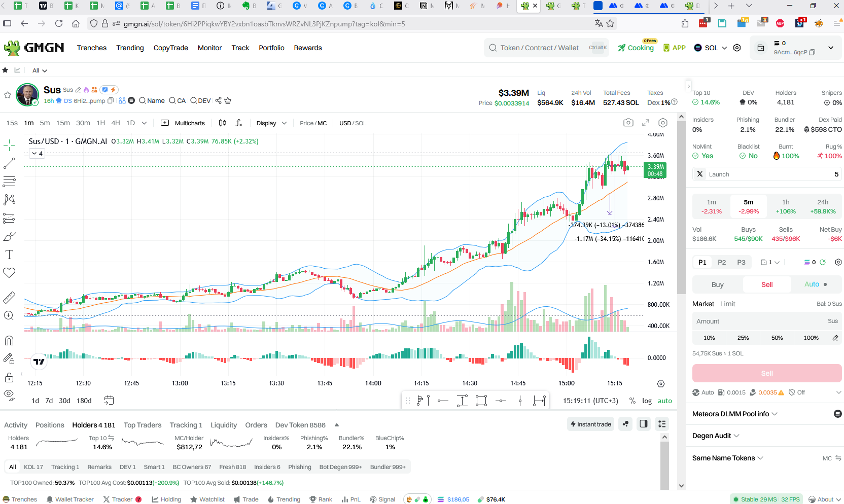The image size is (844, 504).
Task: Expand Same Name Tokens section
Action: (728, 458)
